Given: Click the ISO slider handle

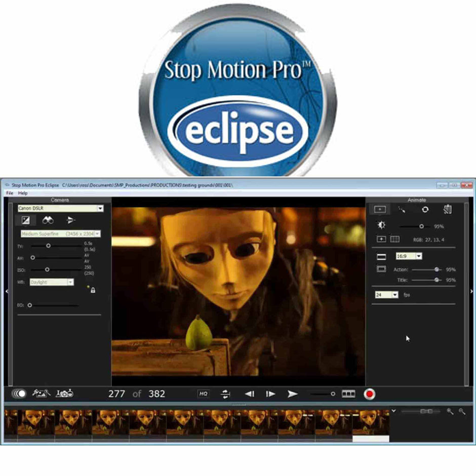Looking at the screenshot, I should (x=47, y=269).
